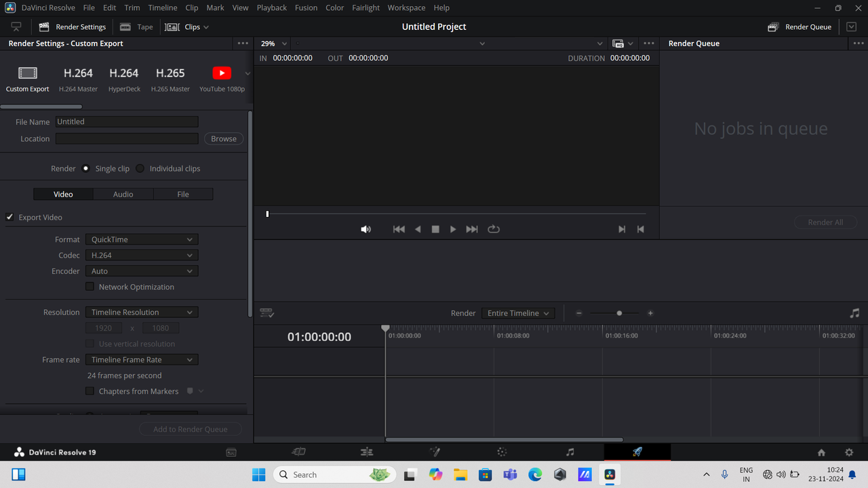Image resolution: width=868 pixels, height=488 pixels.
Task: Stop playback in the viewer
Action: [x=435, y=229]
